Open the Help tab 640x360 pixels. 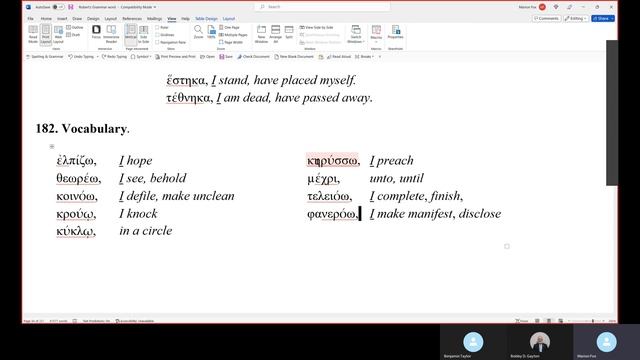tap(185, 19)
